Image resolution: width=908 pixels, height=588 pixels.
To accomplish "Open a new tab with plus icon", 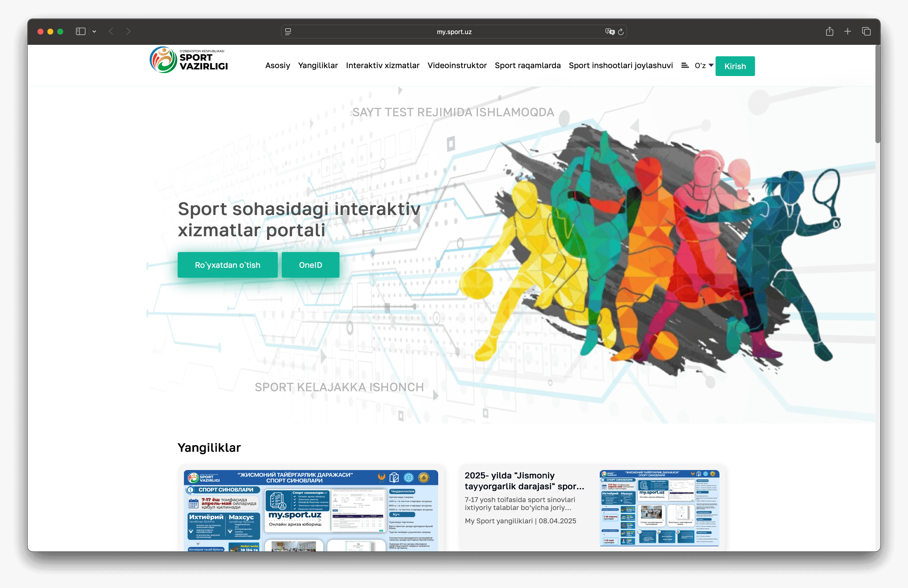I will pyautogui.click(x=847, y=32).
